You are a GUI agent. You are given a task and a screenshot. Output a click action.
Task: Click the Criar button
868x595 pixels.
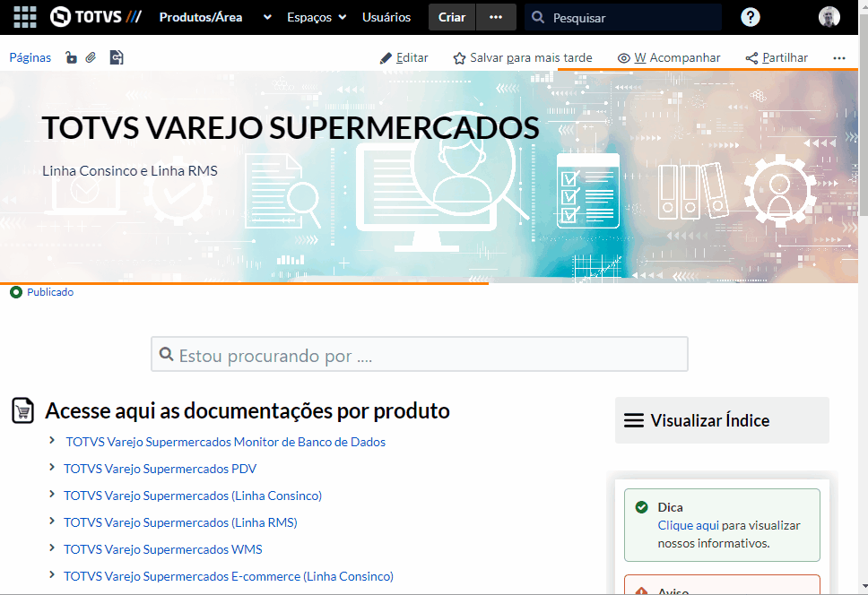tap(452, 17)
